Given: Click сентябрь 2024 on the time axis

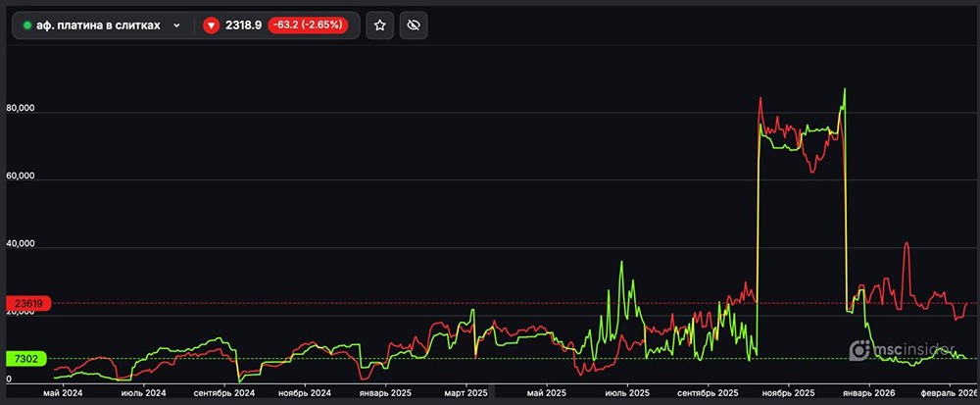Looking at the screenshot, I should coord(224,392).
